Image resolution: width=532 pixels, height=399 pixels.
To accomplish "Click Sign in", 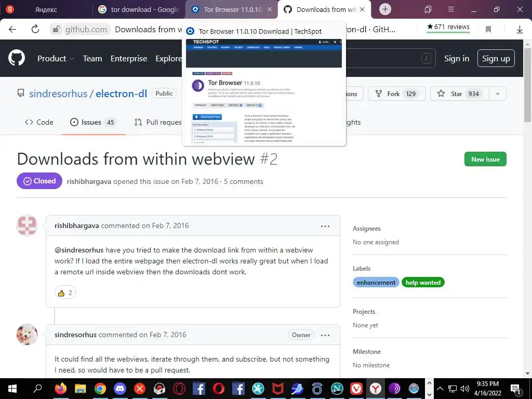I will (x=457, y=58).
